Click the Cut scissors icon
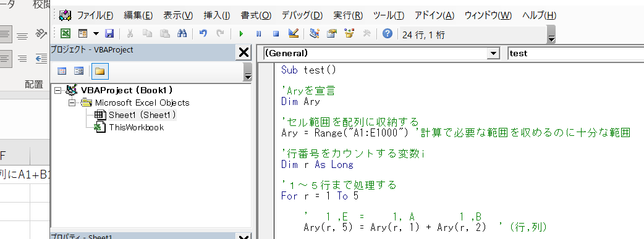 coord(130,34)
